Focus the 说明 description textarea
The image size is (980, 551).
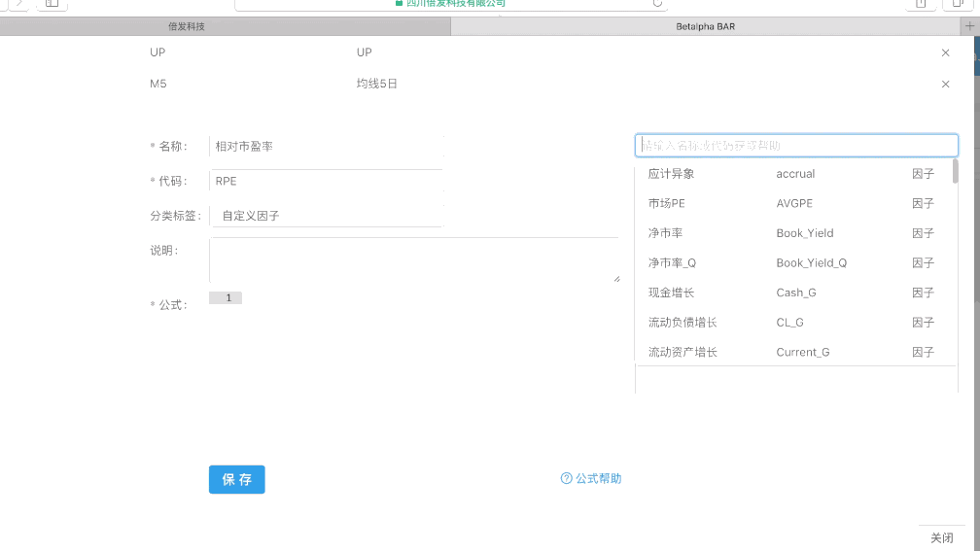tap(415, 260)
